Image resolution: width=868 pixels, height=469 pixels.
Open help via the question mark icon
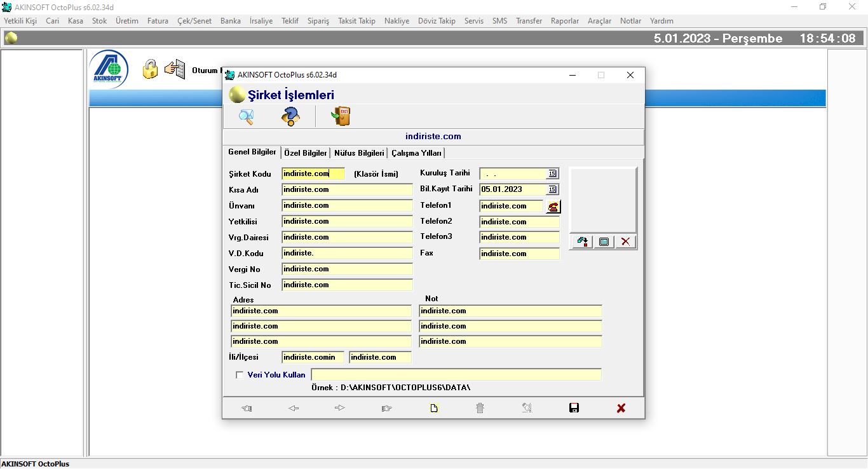[290, 116]
